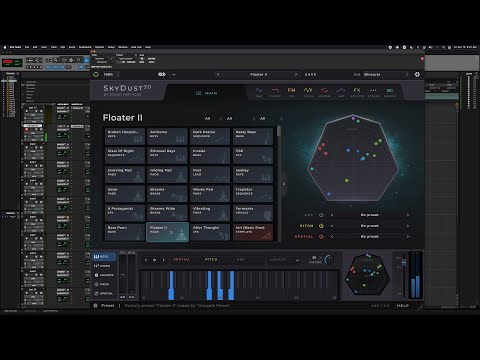Open the first All filter dropdown
Screen dimensions: 480x360
[213, 118]
